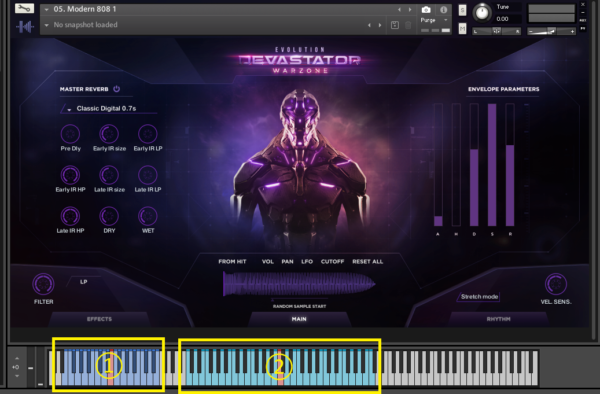
Task: Adjust the Sustain envelope slider bar
Action: tap(492, 165)
